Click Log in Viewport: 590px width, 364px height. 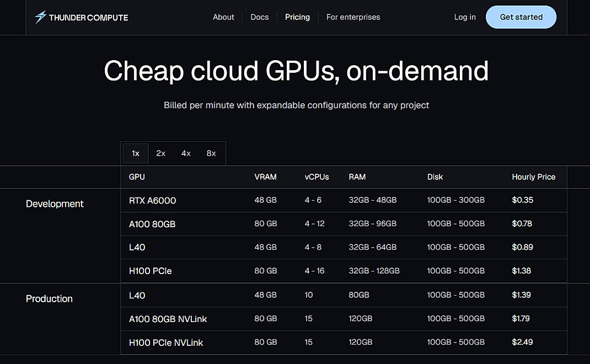click(465, 17)
